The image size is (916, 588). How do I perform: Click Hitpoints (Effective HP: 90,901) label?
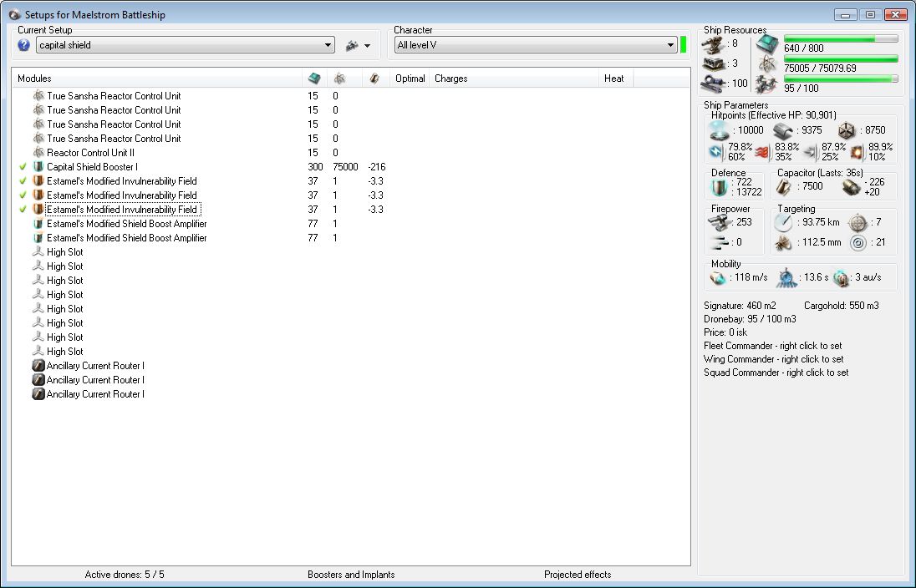tap(773, 115)
